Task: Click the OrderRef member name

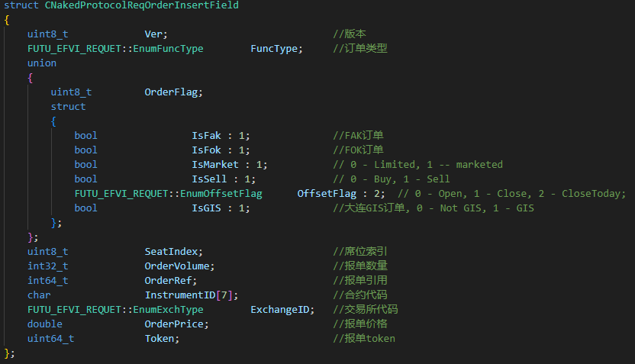Action: pyautogui.click(x=169, y=280)
